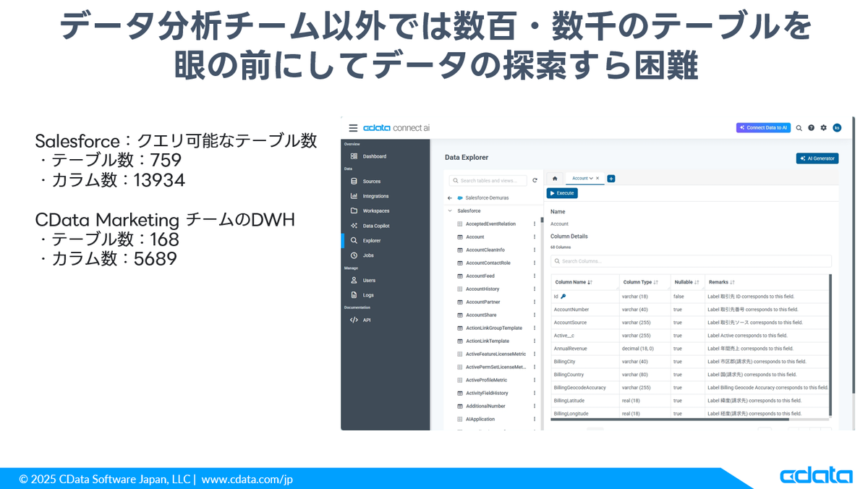Open the more options menu for Account
This screenshot has height=489, width=868.
(x=535, y=237)
